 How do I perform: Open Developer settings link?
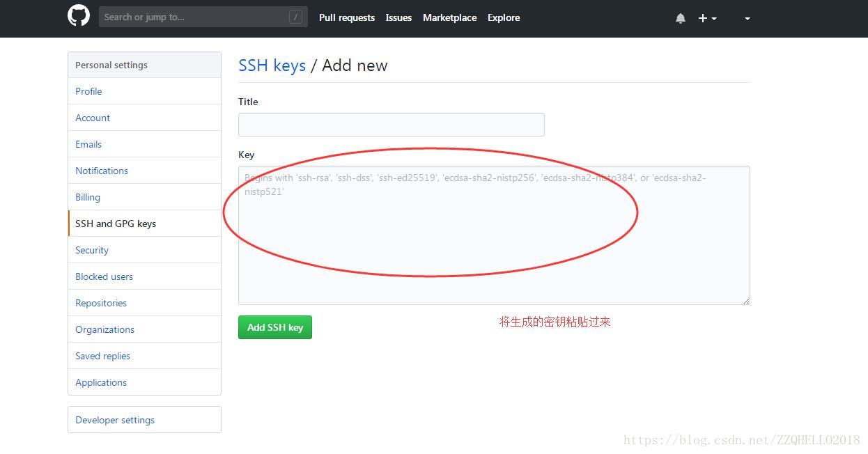[x=144, y=420]
